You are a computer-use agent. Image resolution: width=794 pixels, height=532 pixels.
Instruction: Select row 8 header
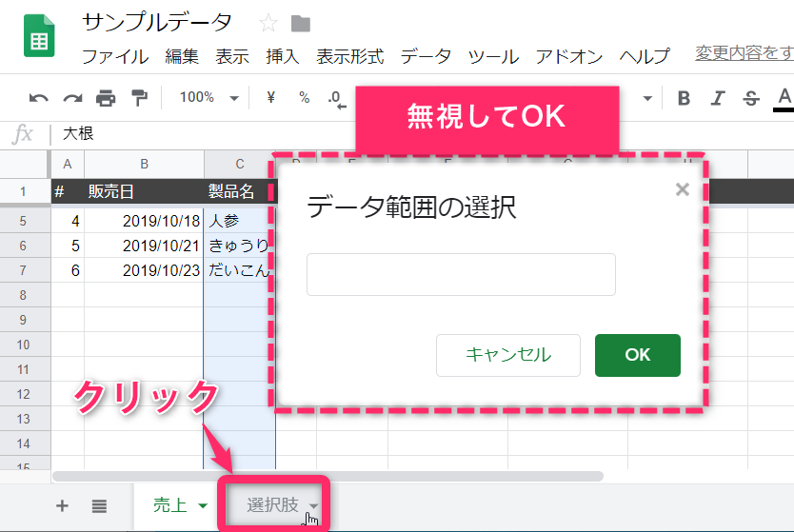coord(23,295)
